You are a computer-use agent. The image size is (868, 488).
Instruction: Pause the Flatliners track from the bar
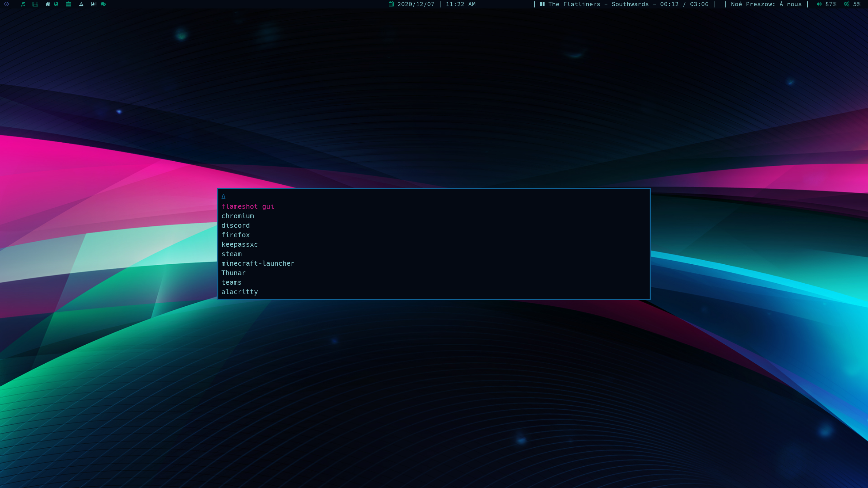click(x=542, y=4)
